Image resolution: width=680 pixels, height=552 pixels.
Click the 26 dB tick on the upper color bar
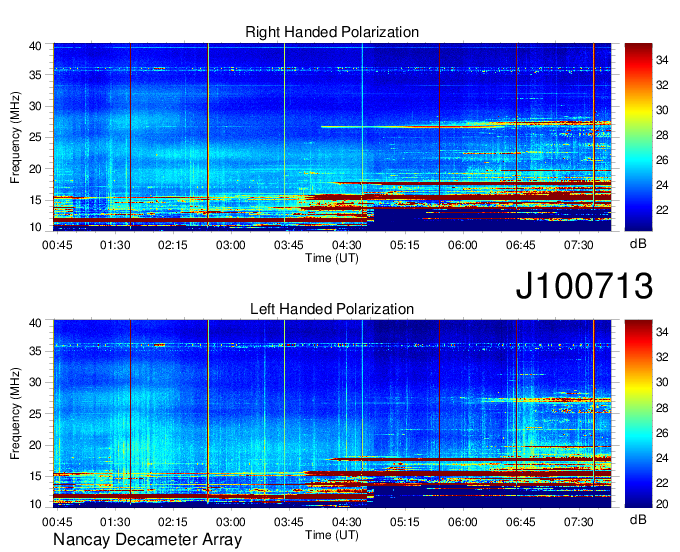662,160
